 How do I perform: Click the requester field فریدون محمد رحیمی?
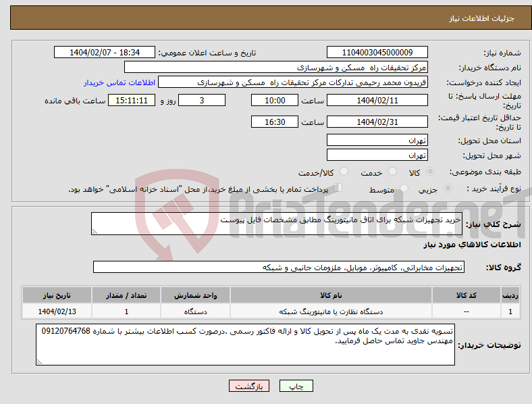[293, 82]
